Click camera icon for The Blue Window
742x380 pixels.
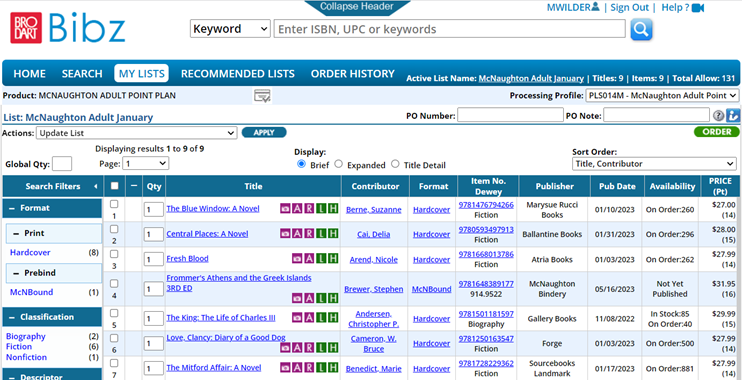click(285, 208)
